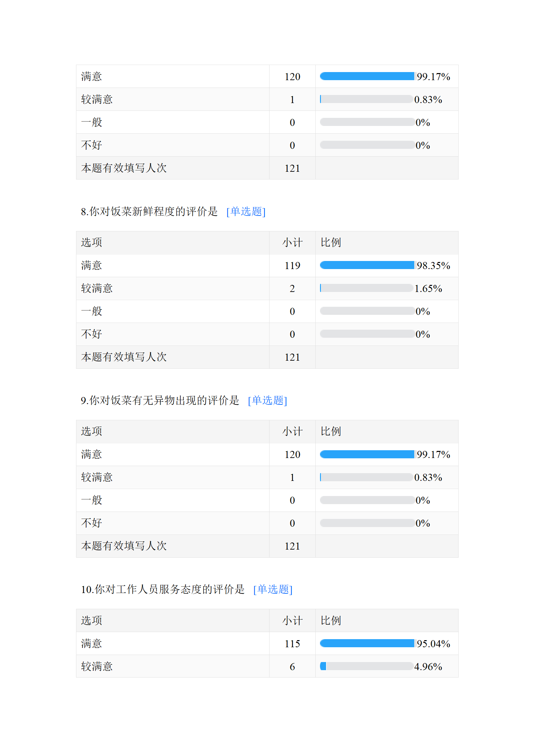The height and width of the screenshot is (756, 534).
Task: Click the [单选题] link beside question 8
Action: 246,211
